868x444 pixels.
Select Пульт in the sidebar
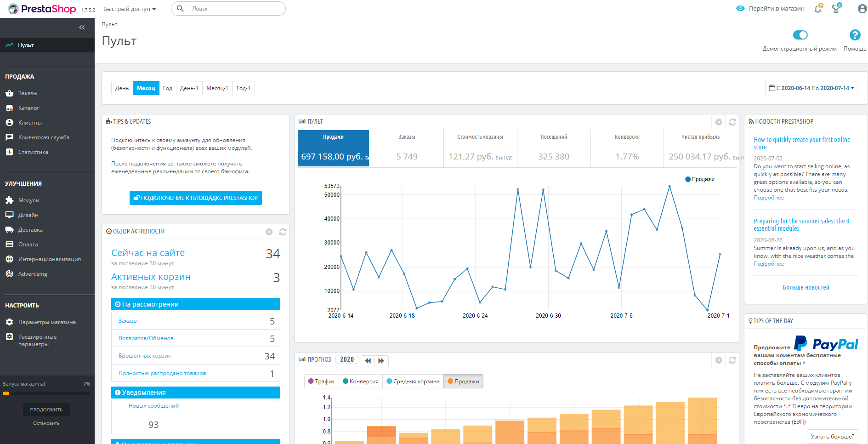pyautogui.click(x=47, y=45)
